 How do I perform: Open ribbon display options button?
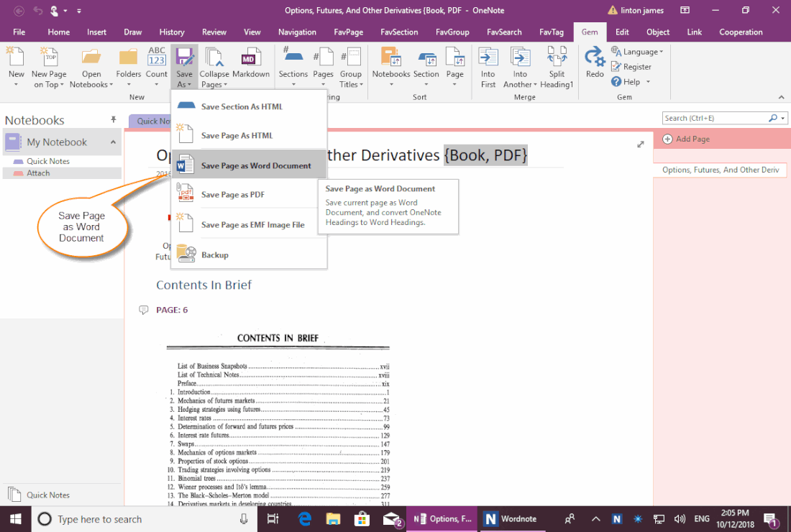pyautogui.click(x=685, y=10)
